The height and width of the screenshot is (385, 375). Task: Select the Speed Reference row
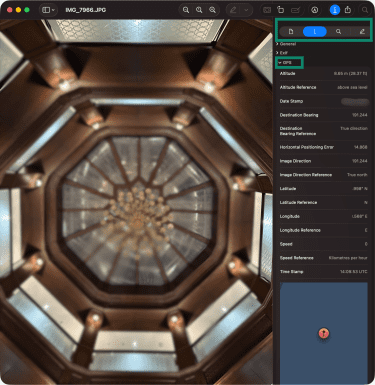point(323,258)
